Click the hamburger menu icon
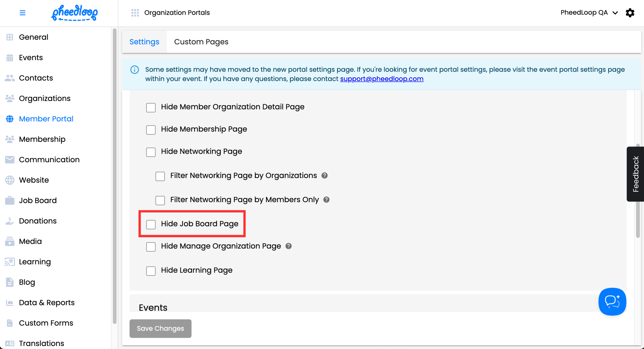Image resolution: width=644 pixels, height=349 pixels. (23, 13)
